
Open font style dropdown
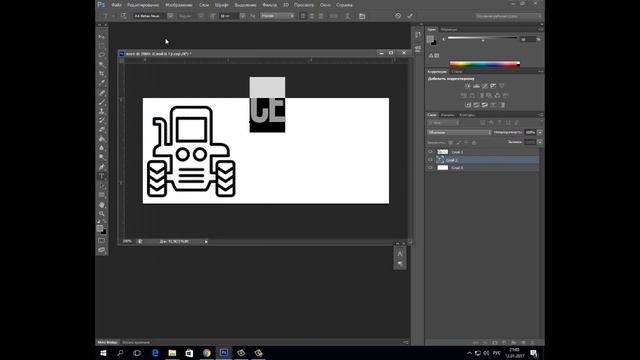tap(201, 16)
